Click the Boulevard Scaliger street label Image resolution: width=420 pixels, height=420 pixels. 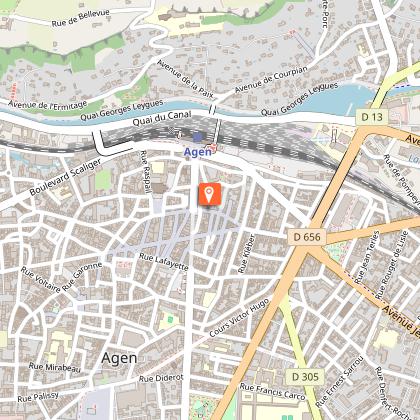tap(65, 177)
